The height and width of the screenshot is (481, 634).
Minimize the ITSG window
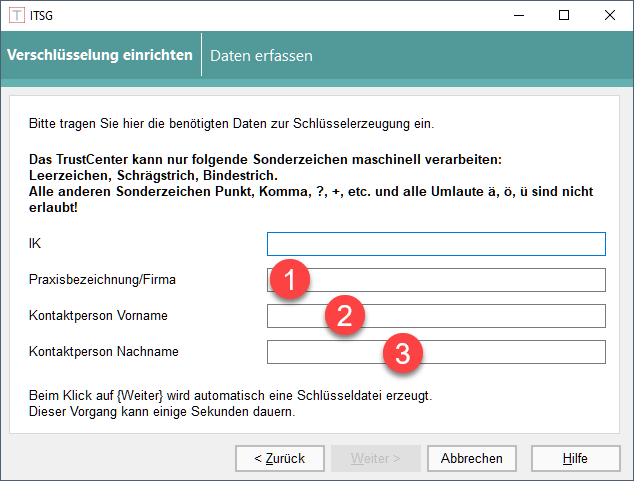point(518,16)
